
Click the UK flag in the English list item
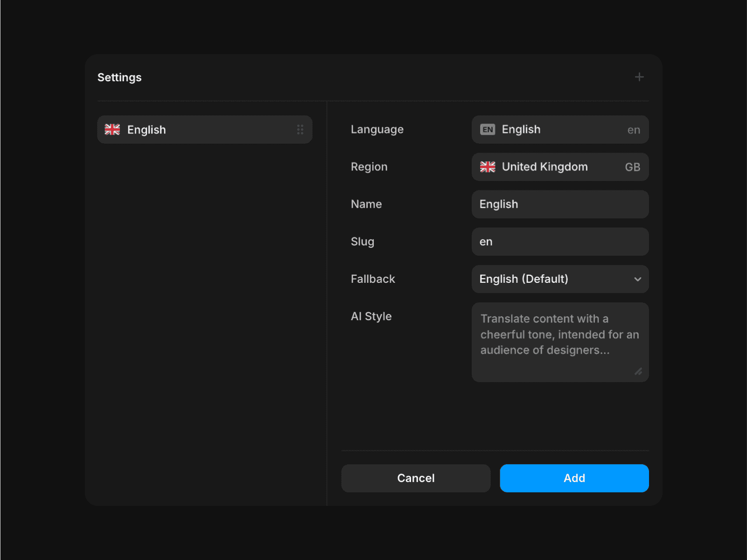[112, 129]
